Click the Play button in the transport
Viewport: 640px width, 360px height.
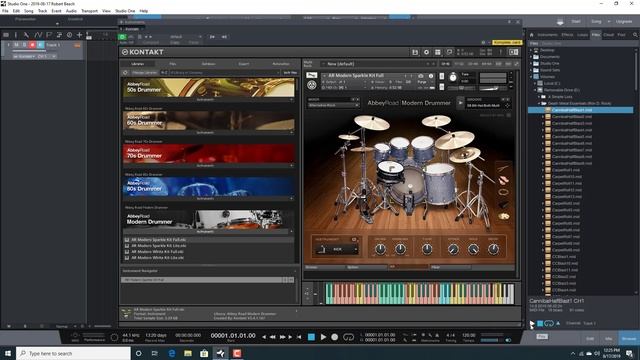pyautogui.click(x=323, y=337)
